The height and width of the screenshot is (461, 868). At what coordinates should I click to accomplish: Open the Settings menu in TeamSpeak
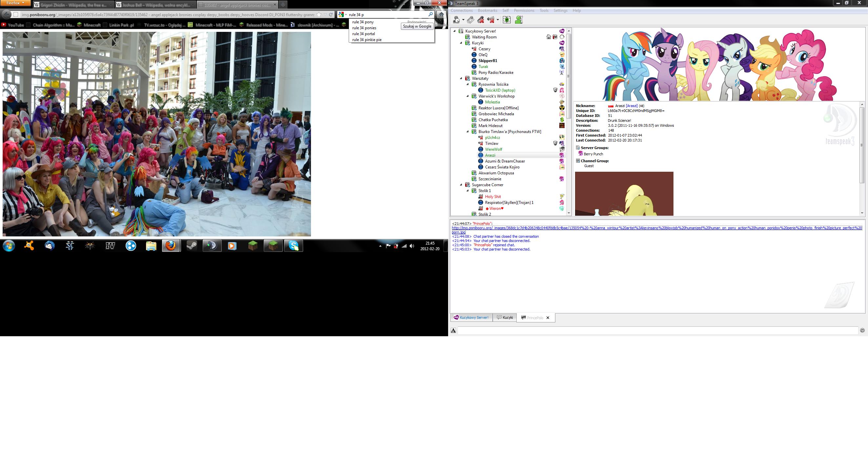tap(560, 11)
